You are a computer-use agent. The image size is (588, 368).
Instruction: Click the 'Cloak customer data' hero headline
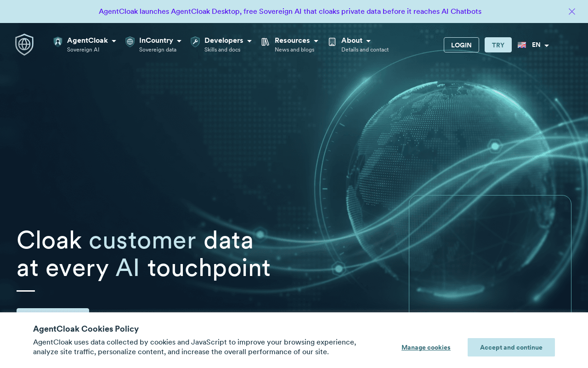[x=135, y=240]
